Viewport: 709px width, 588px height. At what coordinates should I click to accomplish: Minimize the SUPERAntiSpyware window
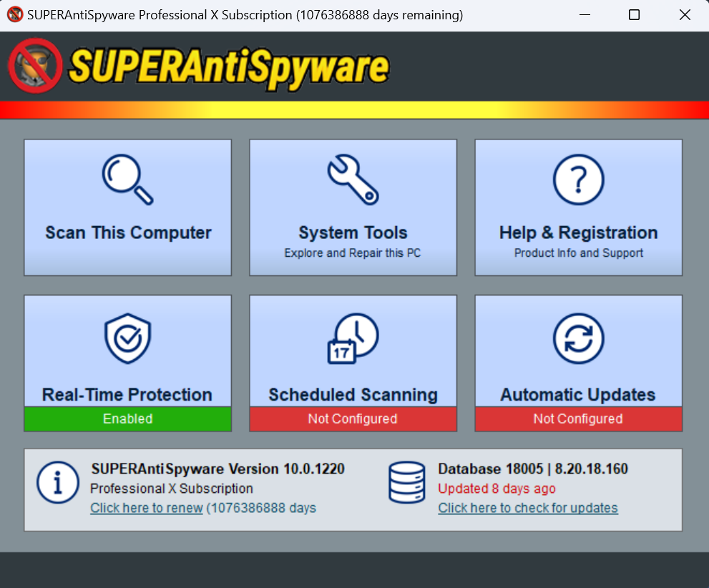585,14
